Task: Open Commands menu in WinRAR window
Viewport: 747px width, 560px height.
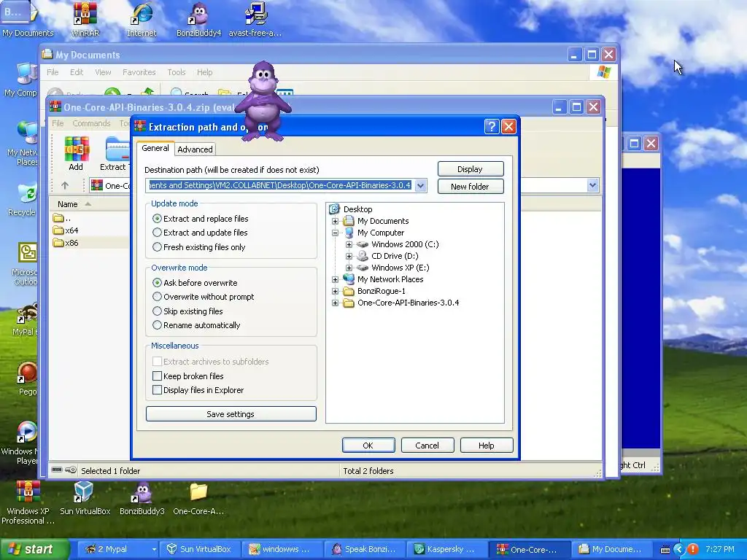Action: click(91, 123)
